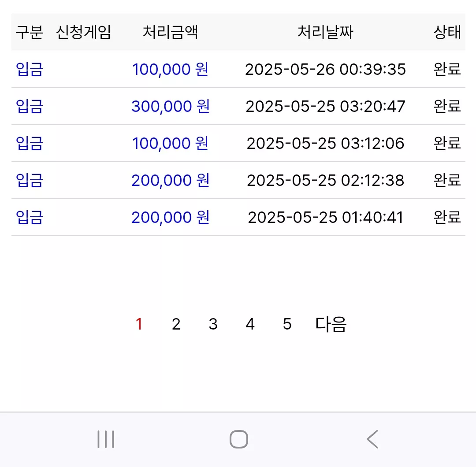Viewport: 476px width, 467px height.
Task: Click 완료 status of the 01:40:41 row
Action: [x=447, y=217]
